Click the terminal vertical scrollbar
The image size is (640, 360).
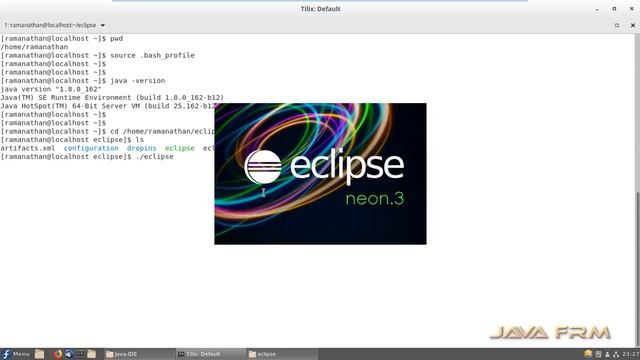(638, 269)
